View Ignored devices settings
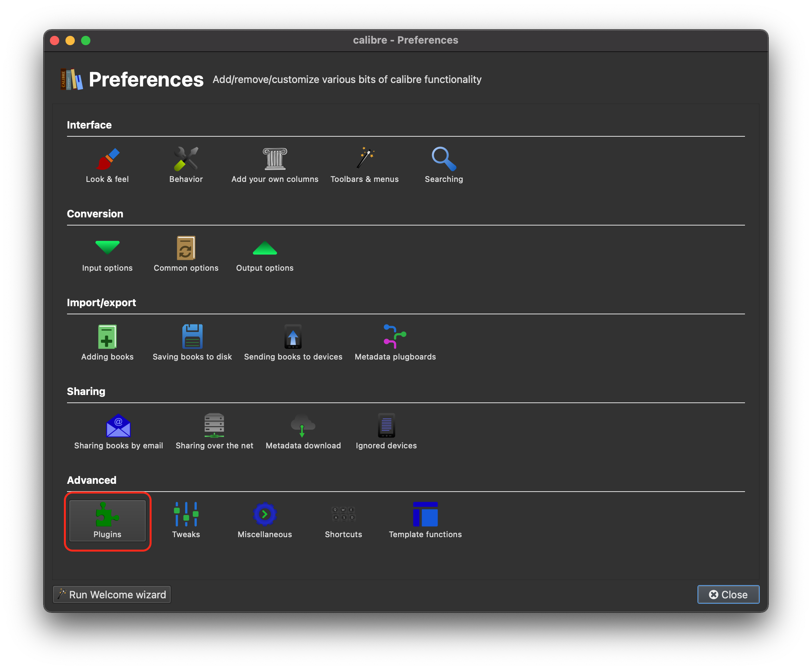Viewport: 812px width, 670px height. tap(386, 431)
